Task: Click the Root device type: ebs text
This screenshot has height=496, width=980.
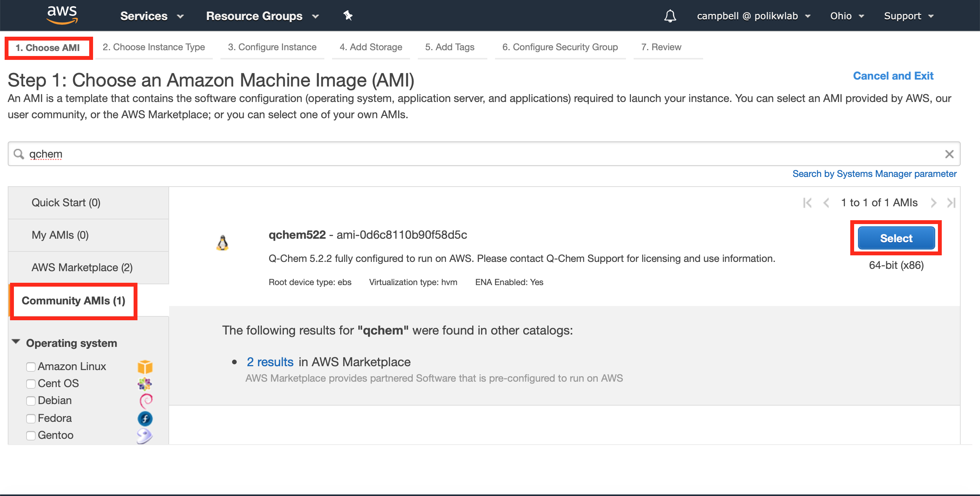Action: coord(310,282)
